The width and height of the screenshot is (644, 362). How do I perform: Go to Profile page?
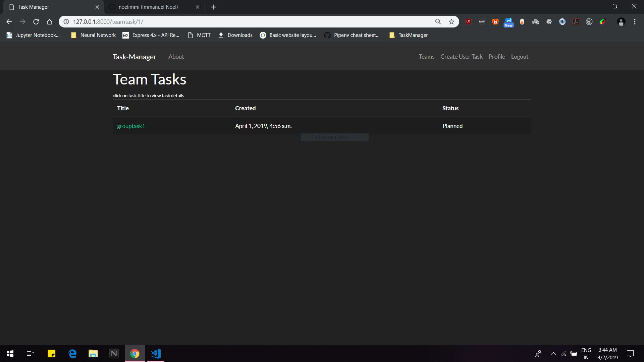pos(497,57)
